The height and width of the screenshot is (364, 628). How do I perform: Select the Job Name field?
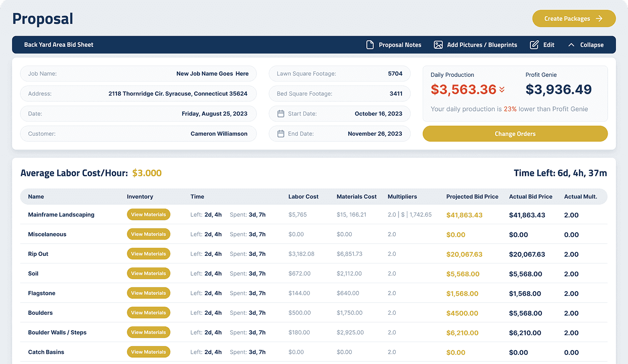coord(138,74)
